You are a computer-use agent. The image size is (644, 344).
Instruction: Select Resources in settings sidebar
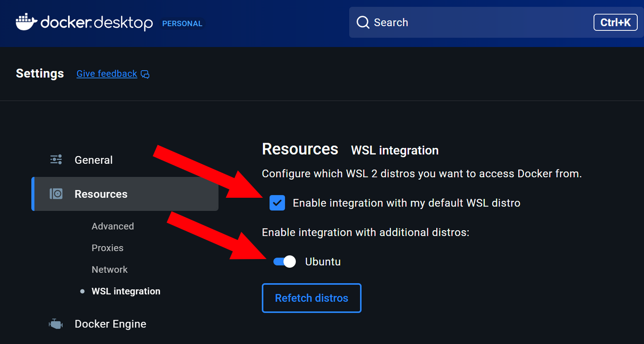coord(125,194)
